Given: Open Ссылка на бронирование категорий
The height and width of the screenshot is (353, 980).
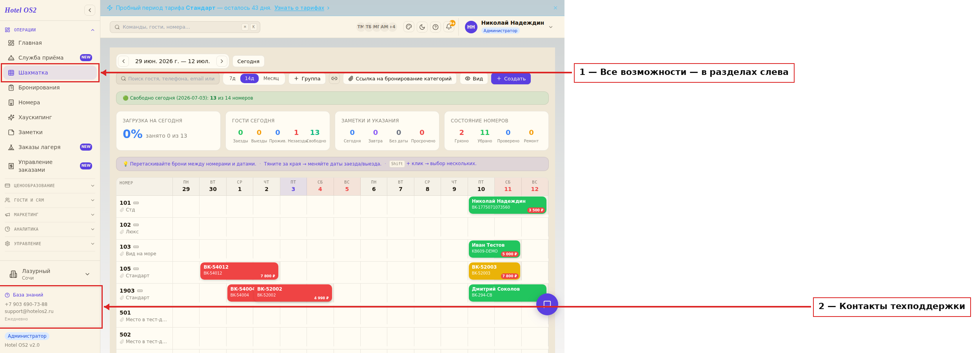Looking at the screenshot, I should 400,78.
